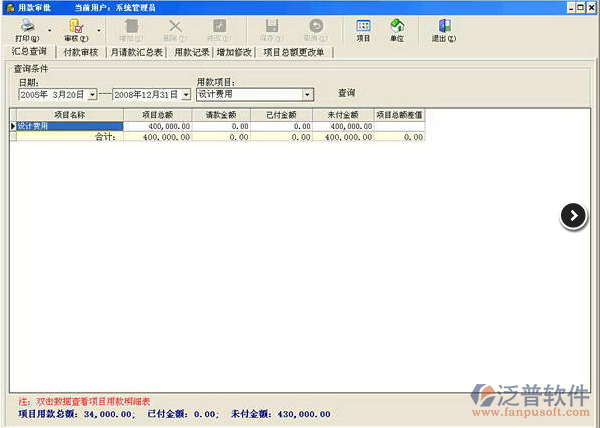Click the 退出 exit door icon
This screenshot has width=600, height=428.
pos(444,26)
